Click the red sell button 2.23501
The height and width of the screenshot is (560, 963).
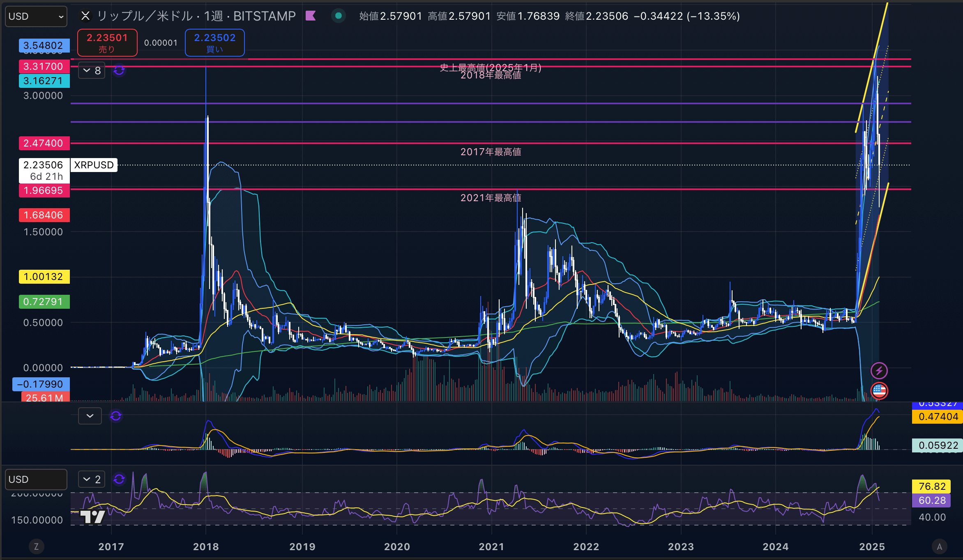click(107, 43)
